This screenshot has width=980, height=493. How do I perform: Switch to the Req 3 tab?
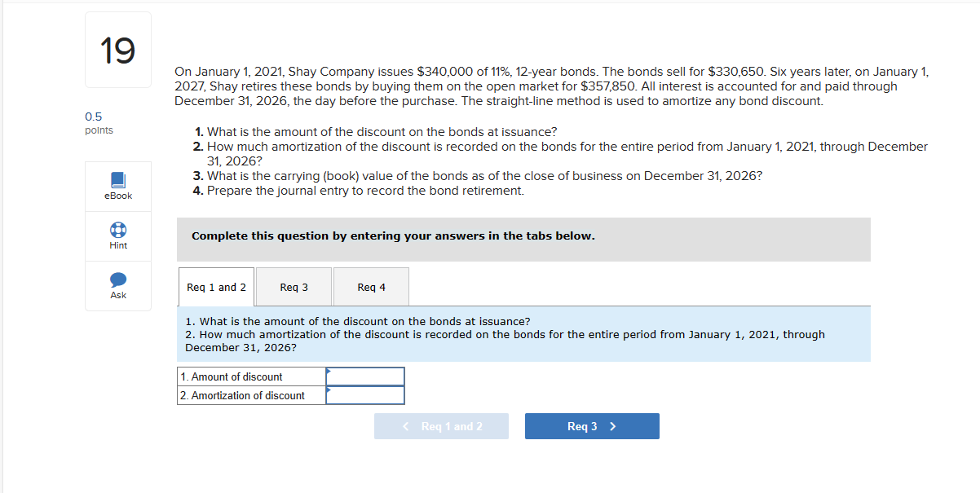click(x=294, y=286)
